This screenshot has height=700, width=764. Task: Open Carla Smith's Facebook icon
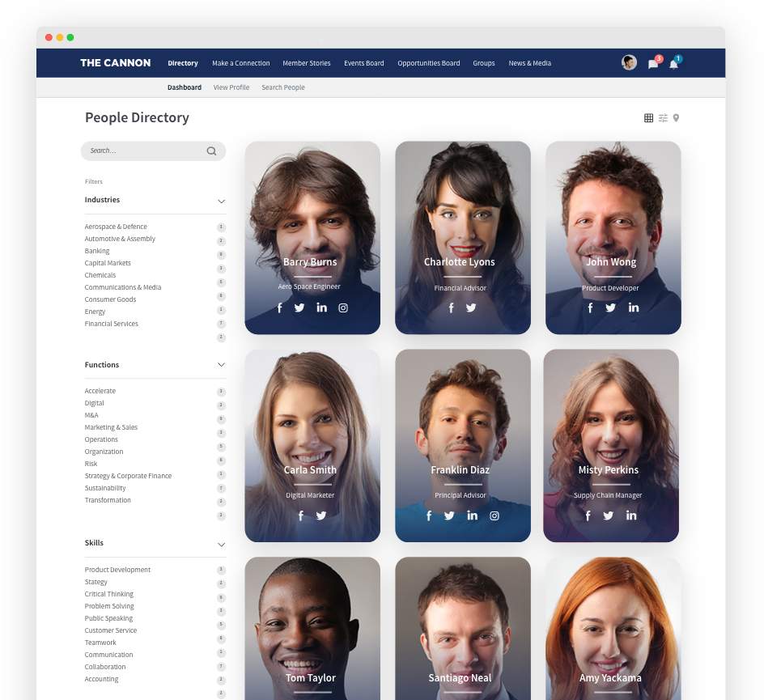[x=300, y=515]
